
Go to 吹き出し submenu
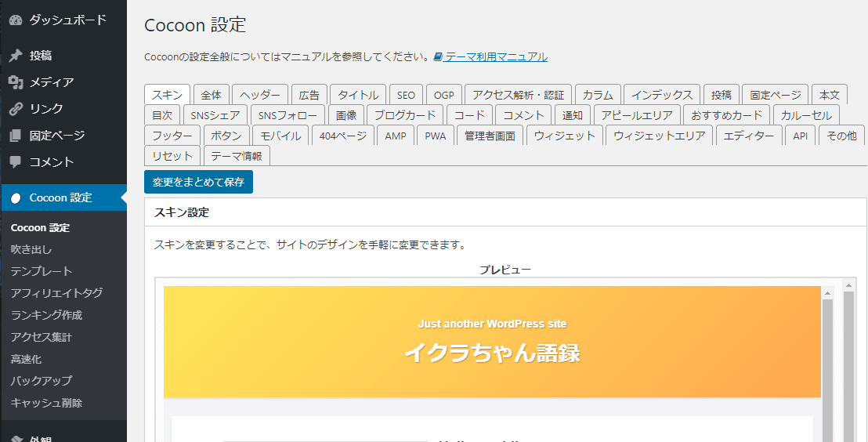pos(31,249)
